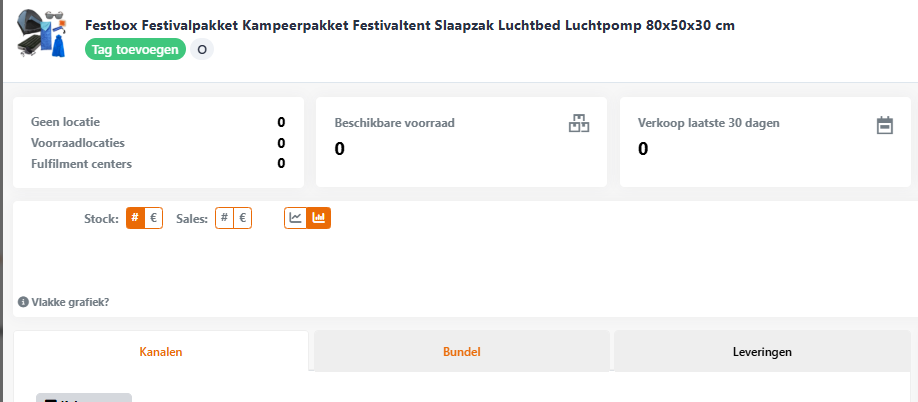Image resolution: width=918 pixels, height=402 pixels.
Task: Click the info icon beside Vlakke grafiek
Action: [23, 301]
